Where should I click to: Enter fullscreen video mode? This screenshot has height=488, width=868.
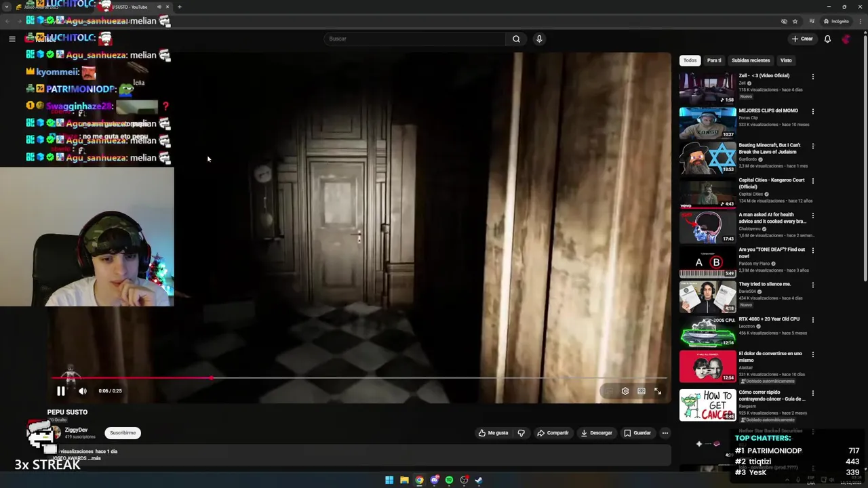point(658,391)
